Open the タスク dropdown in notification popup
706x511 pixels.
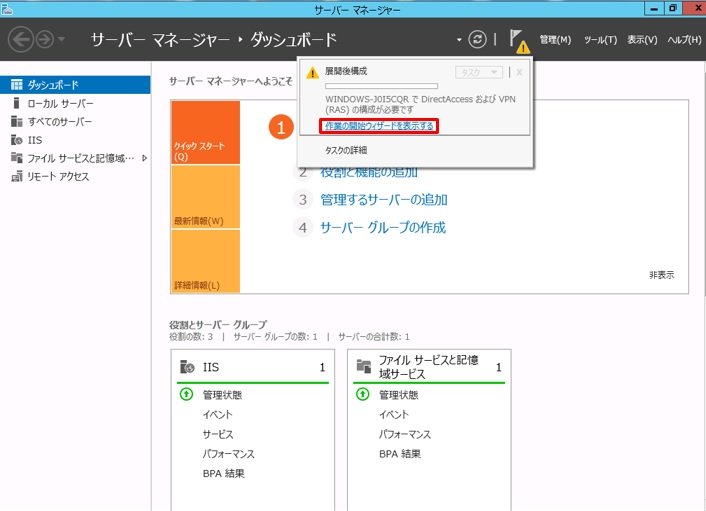(478, 72)
